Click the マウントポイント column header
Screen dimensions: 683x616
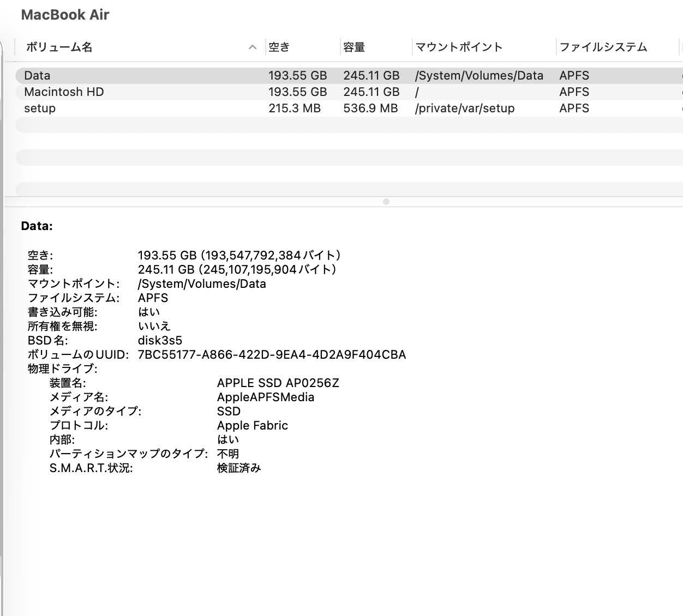pyautogui.click(x=459, y=47)
